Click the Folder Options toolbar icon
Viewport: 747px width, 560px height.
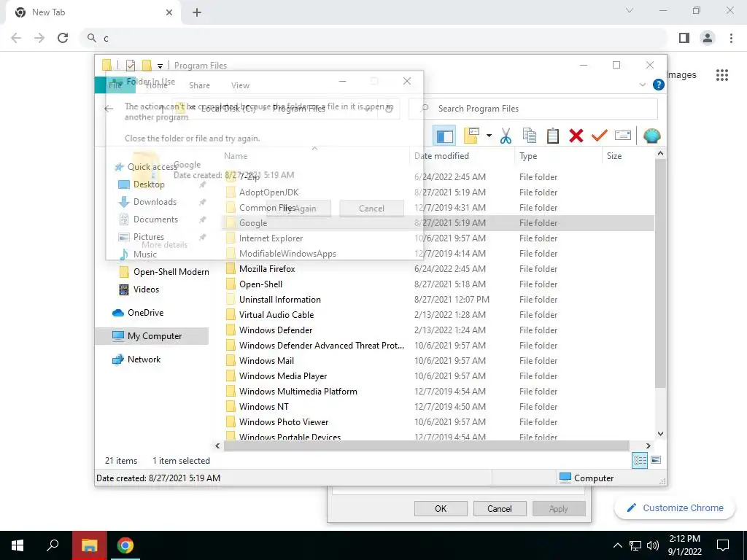471,136
